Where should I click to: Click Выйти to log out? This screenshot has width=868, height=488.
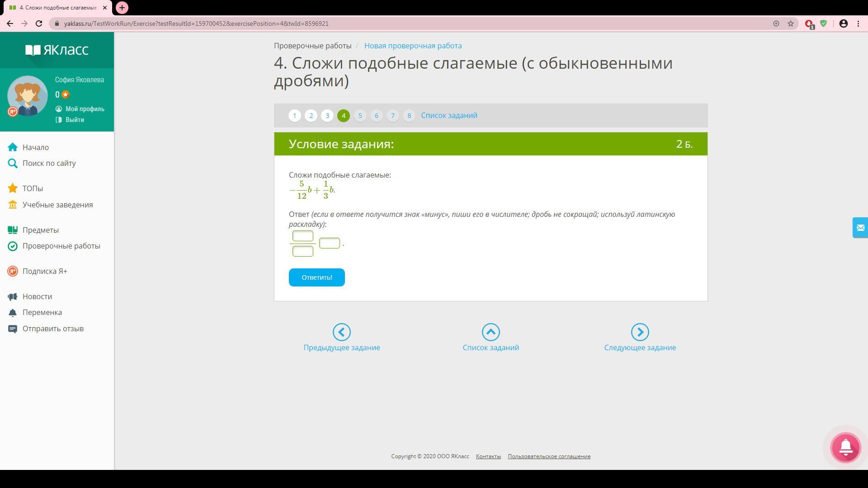point(75,120)
